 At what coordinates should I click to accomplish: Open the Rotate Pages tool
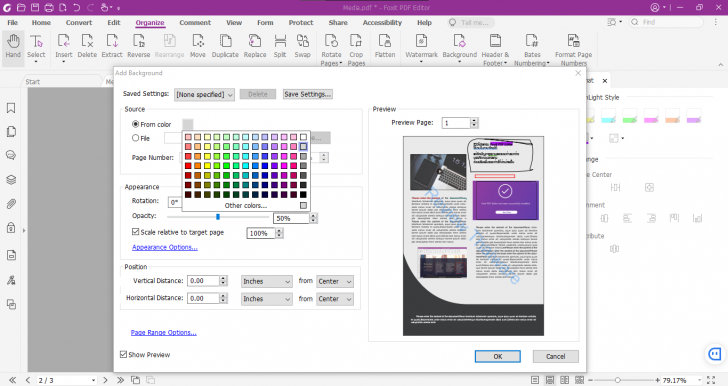coord(331,49)
